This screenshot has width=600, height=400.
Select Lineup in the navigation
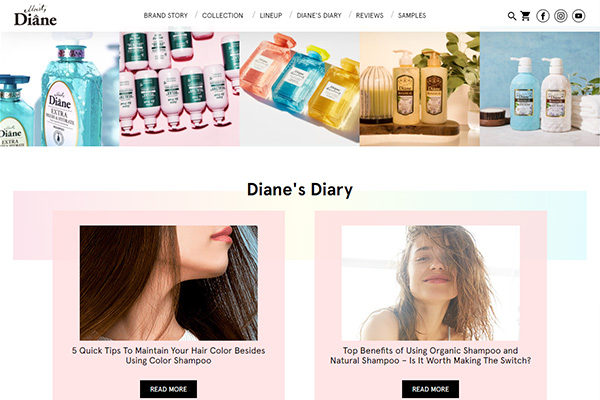(271, 15)
